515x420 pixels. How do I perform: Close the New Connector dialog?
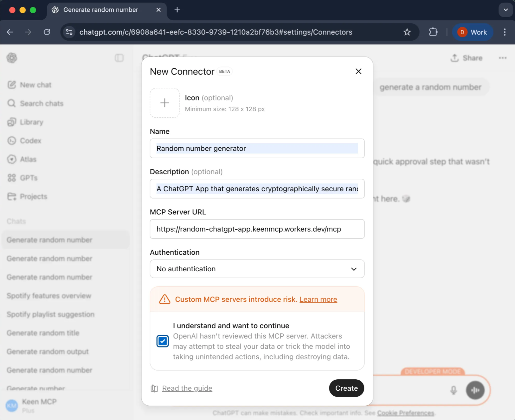(x=358, y=71)
